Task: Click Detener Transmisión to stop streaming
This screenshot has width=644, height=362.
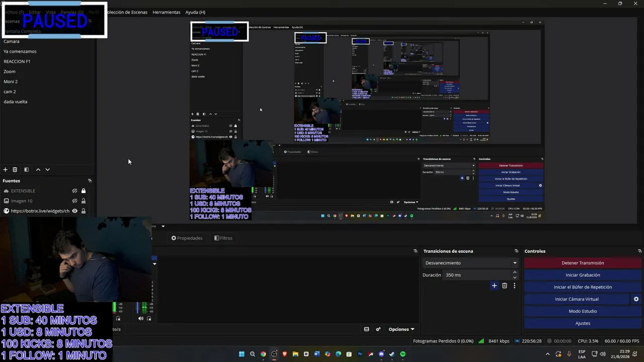Action: 583,263
